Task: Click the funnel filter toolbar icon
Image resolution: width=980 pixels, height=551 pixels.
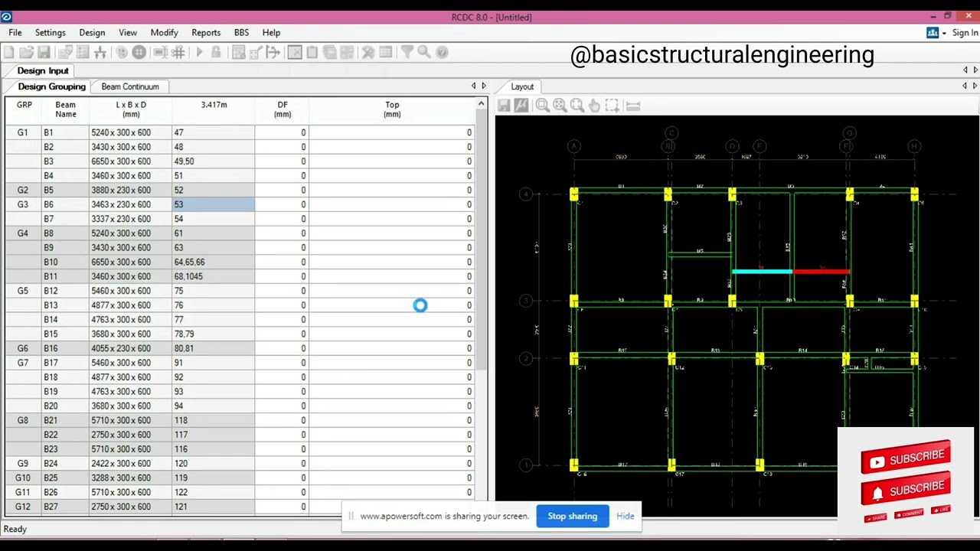Action: coord(407,52)
